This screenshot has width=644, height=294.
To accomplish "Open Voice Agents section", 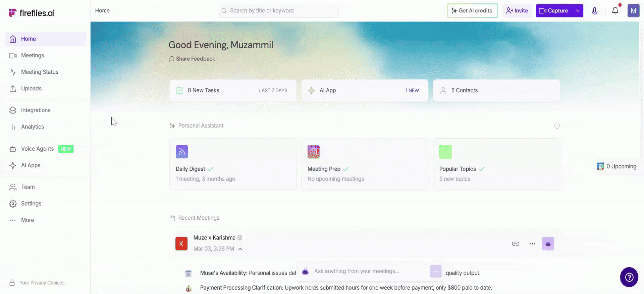I will 46,149.
